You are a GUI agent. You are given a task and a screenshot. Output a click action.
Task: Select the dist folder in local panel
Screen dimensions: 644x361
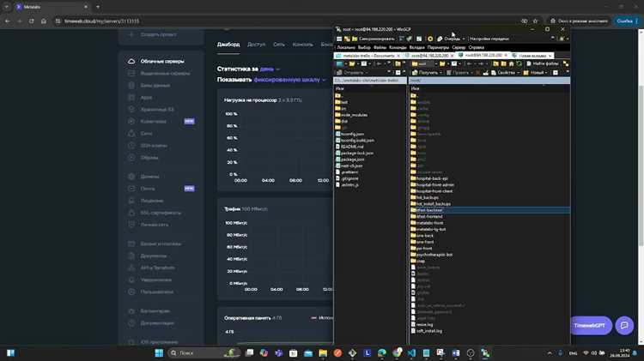(x=341, y=122)
